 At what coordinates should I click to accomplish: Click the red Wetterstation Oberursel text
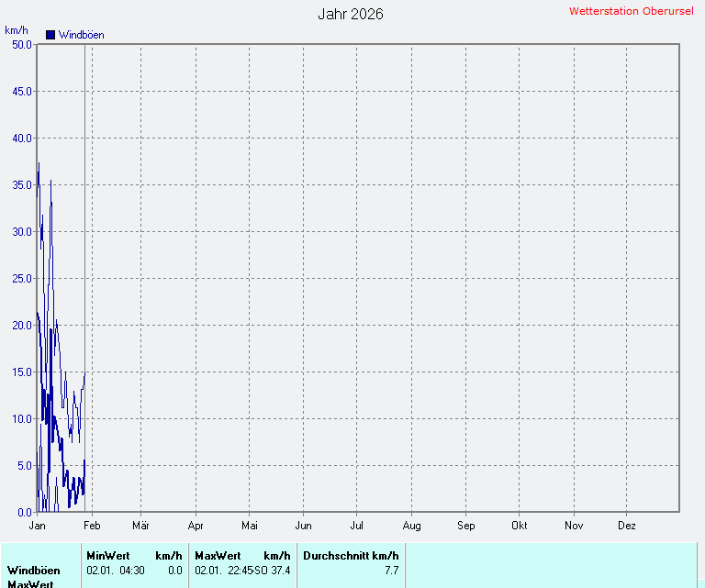[x=634, y=11]
